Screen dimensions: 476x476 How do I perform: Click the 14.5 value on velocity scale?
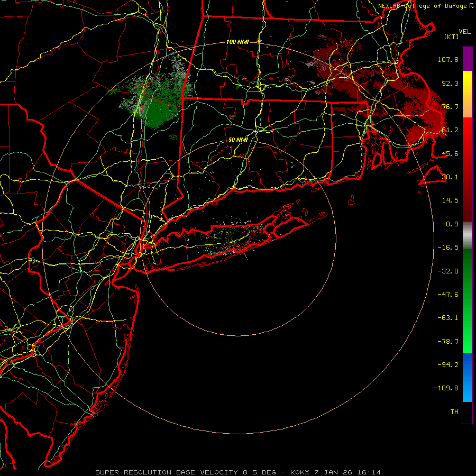click(450, 200)
